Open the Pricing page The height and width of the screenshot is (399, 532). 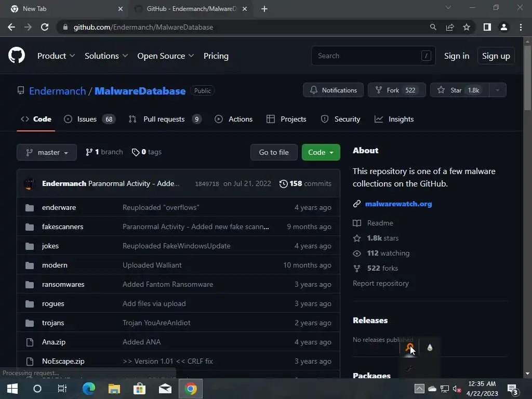coord(216,56)
